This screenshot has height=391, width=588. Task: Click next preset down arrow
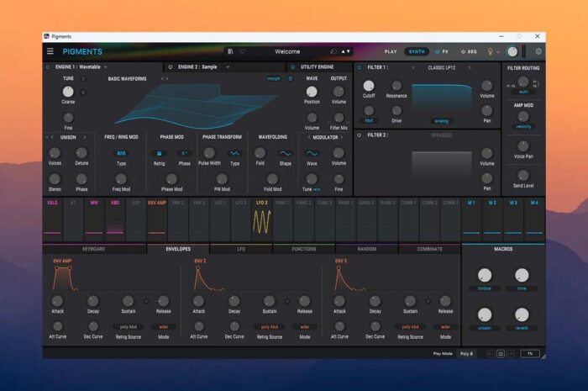(x=349, y=51)
